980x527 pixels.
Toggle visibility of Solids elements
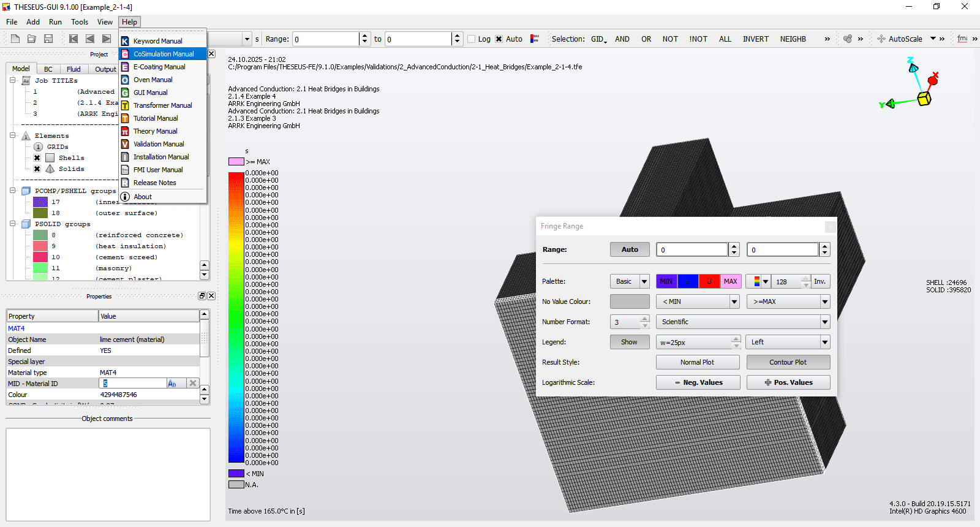[37, 169]
